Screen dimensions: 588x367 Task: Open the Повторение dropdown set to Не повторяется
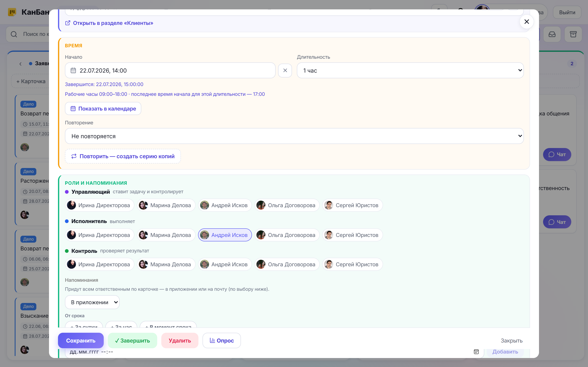tap(294, 136)
